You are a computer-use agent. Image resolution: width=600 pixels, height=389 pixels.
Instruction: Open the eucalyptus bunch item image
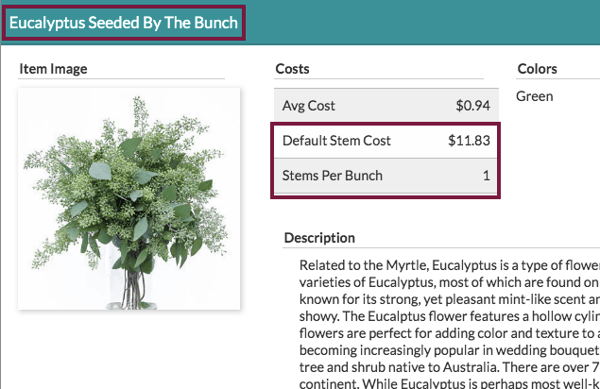(129, 199)
